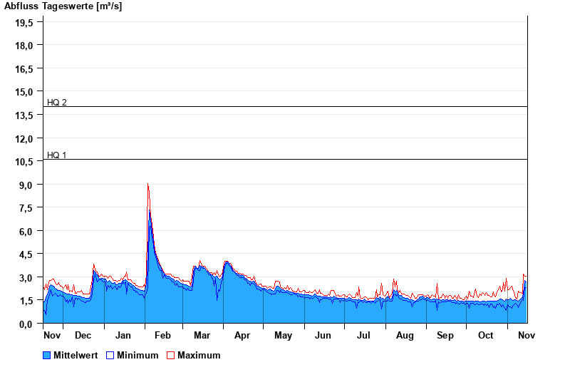
Task: Select the Jan label on time axis
Action: [123, 335]
